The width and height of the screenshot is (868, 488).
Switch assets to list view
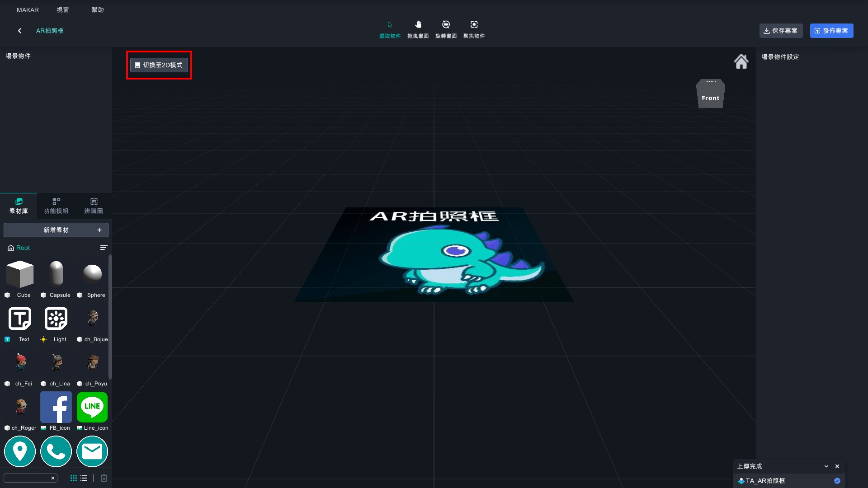[84, 478]
